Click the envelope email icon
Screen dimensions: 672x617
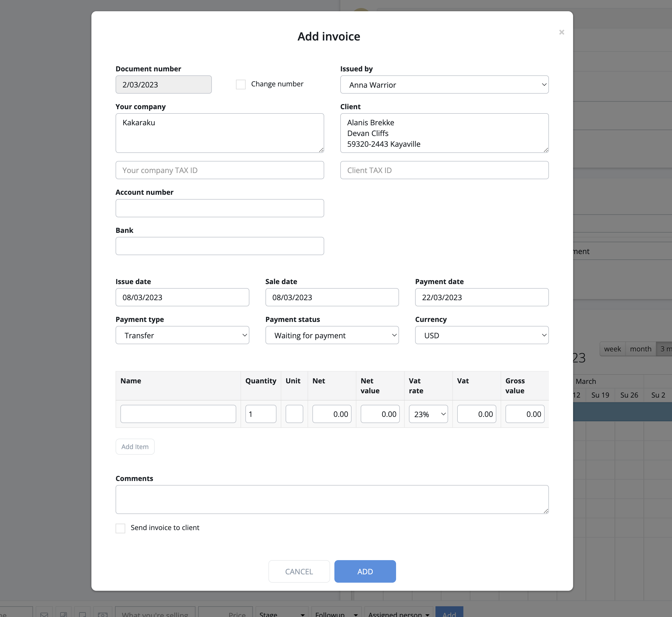(44, 614)
